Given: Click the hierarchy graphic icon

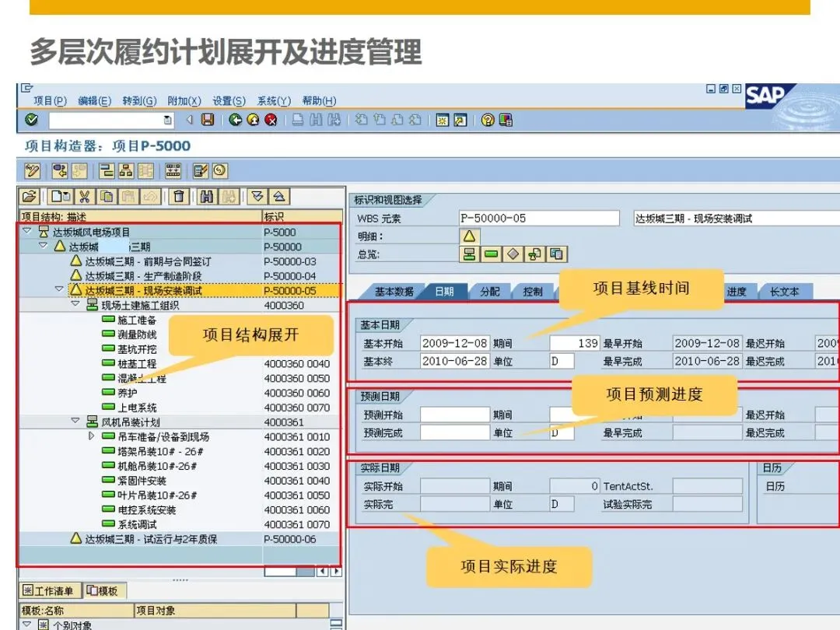Looking at the screenshot, I should pos(127,171).
